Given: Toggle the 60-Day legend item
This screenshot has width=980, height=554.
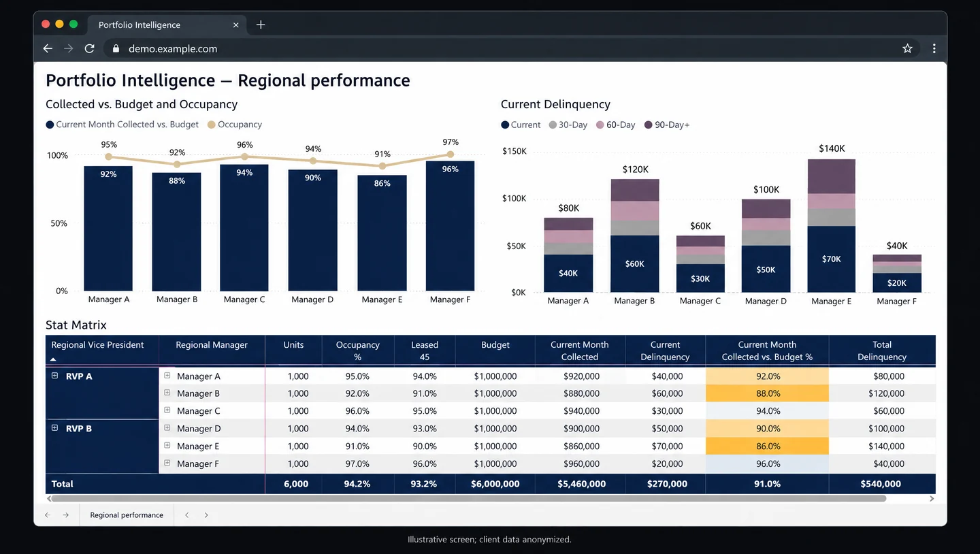Looking at the screenshot, I should pos(616,125).
